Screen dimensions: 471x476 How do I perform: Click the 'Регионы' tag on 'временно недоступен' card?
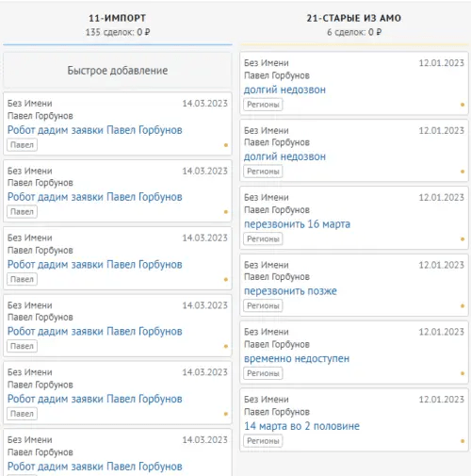pos(263,373)
